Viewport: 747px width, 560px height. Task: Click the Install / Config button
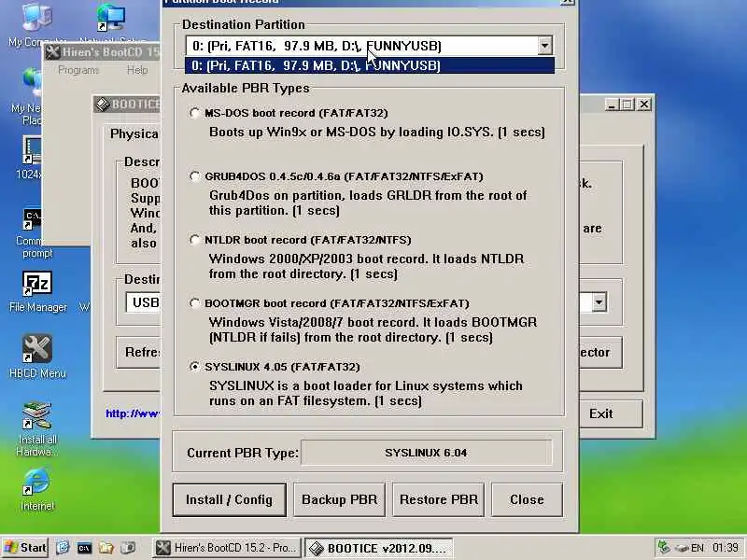click(x=229, y=499)
